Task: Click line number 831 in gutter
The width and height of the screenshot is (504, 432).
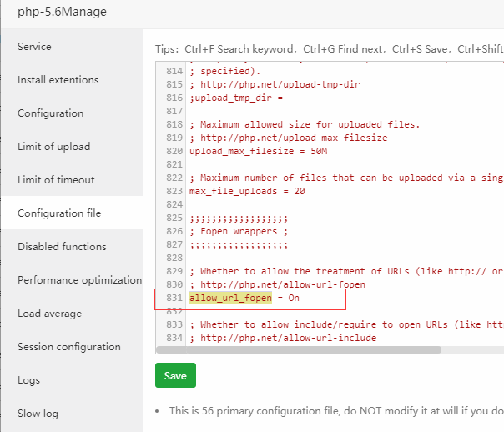Action: 174,299
